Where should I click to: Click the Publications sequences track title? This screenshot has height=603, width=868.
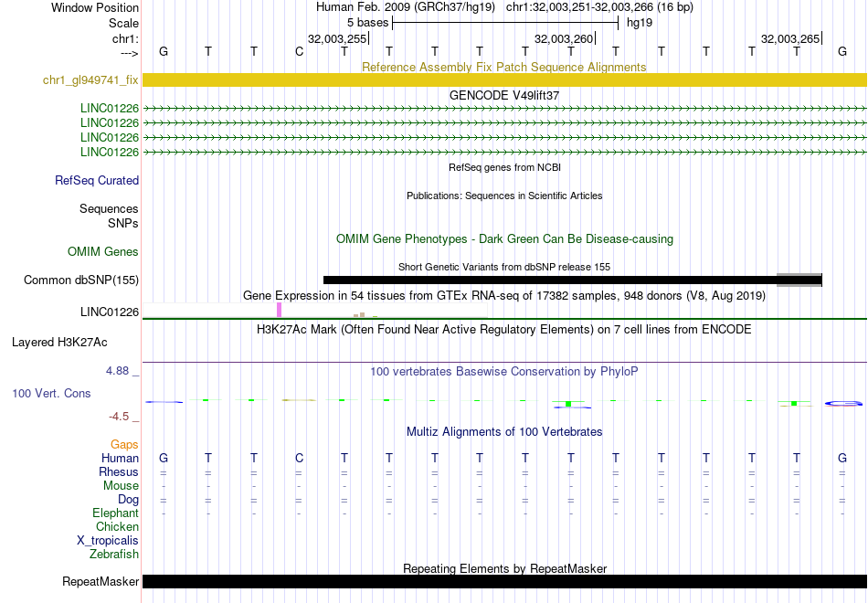point(504,196)
